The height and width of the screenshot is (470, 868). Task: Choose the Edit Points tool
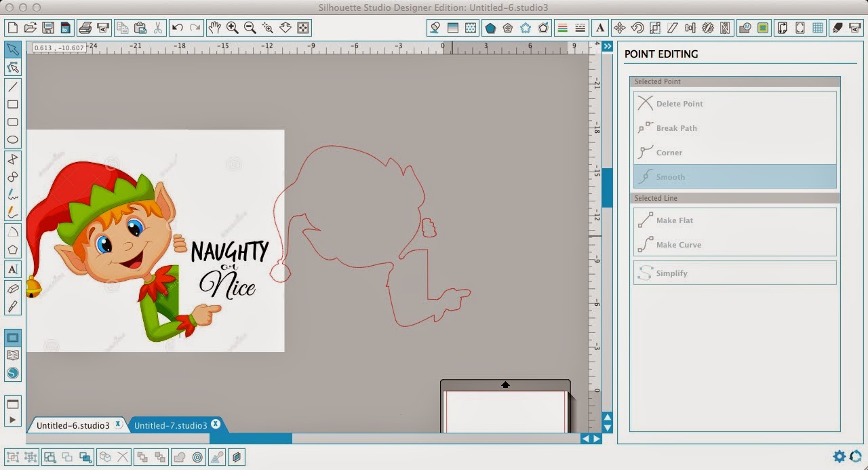[x=12, y=67]
